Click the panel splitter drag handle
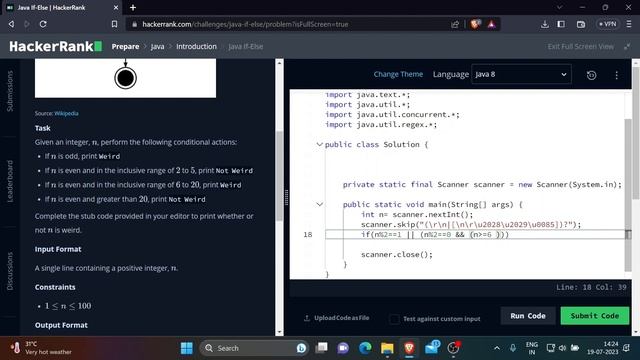Screen dimensions: 640x360 pyautogui.click(x=287, y=198)
